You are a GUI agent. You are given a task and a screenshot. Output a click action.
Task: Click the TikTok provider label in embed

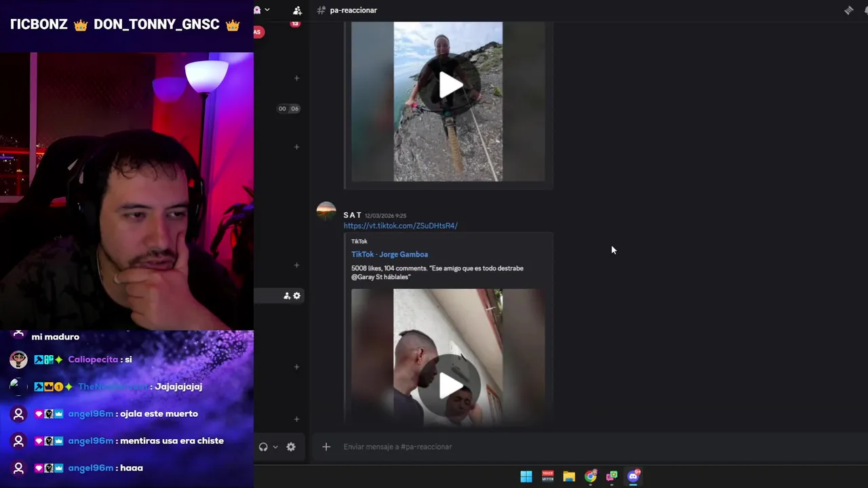tap(359, 241)
